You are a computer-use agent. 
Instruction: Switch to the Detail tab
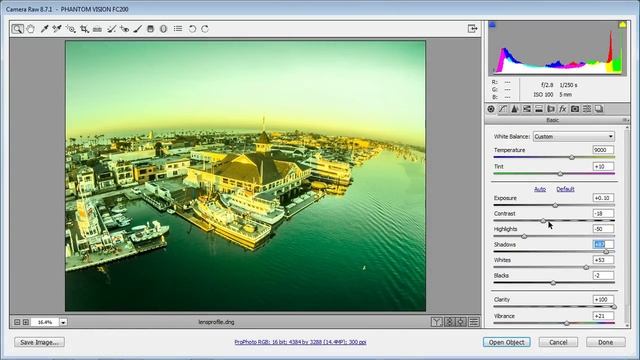click(515, 109)
